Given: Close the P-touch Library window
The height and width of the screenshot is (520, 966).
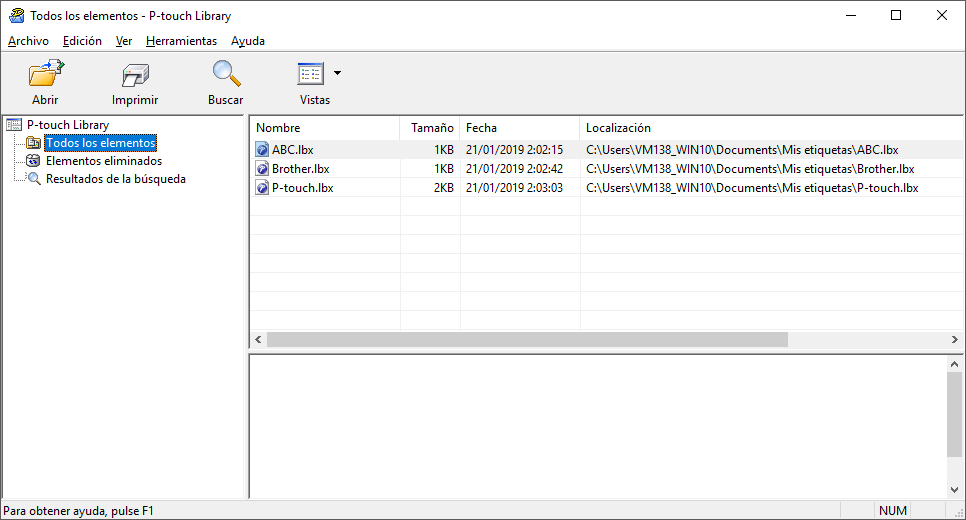Looking at the screenshot, I should tap(942, 15).
